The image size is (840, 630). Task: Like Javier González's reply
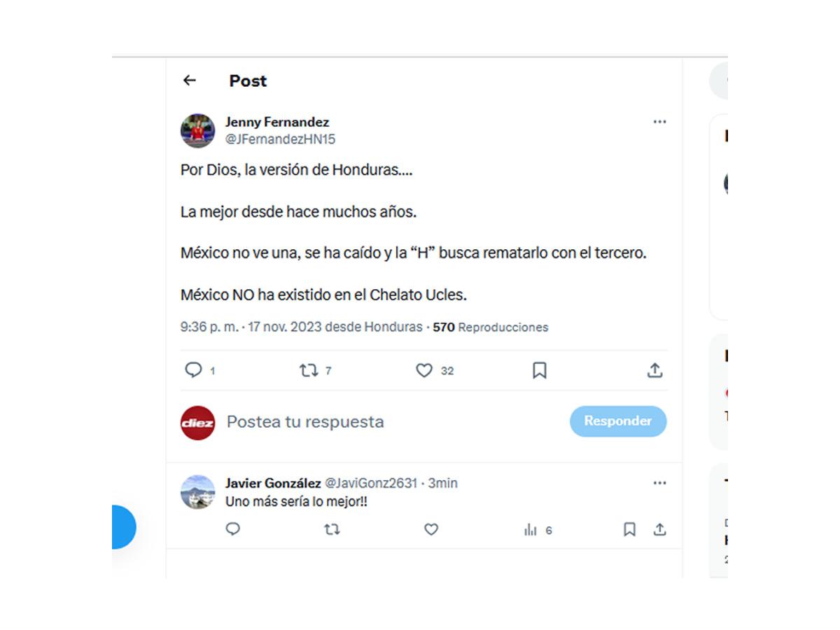pyautogui.click(x=430, y=530)
